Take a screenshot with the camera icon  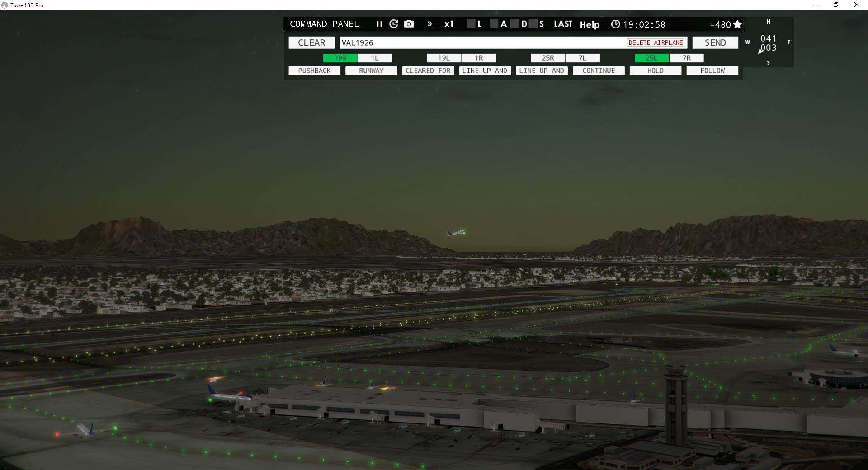click(409, 24)
